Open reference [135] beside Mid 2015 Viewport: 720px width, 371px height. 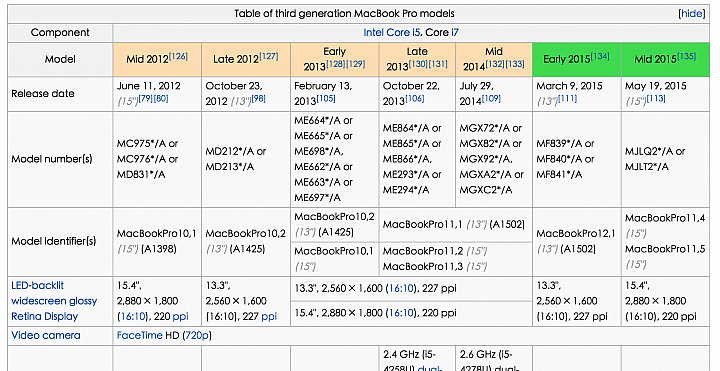[686, 56]
